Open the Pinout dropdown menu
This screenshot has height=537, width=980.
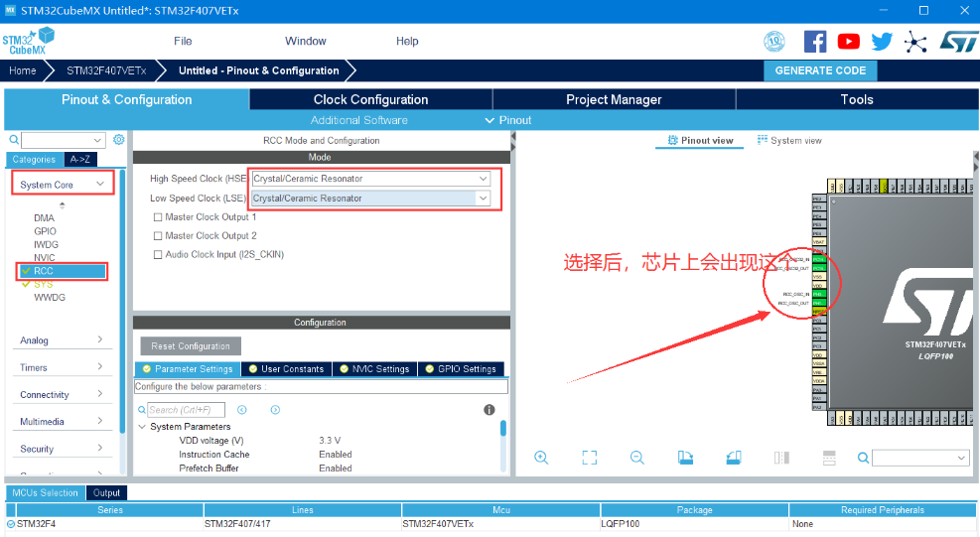(x=508, y=120)
